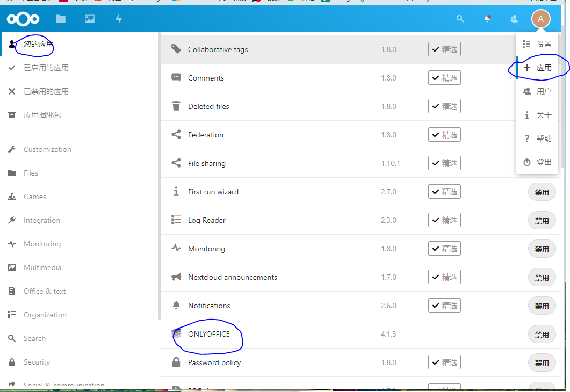Disable ONLYOFFICE with its 禁用 button
The image size is (570, 392).
542,334
